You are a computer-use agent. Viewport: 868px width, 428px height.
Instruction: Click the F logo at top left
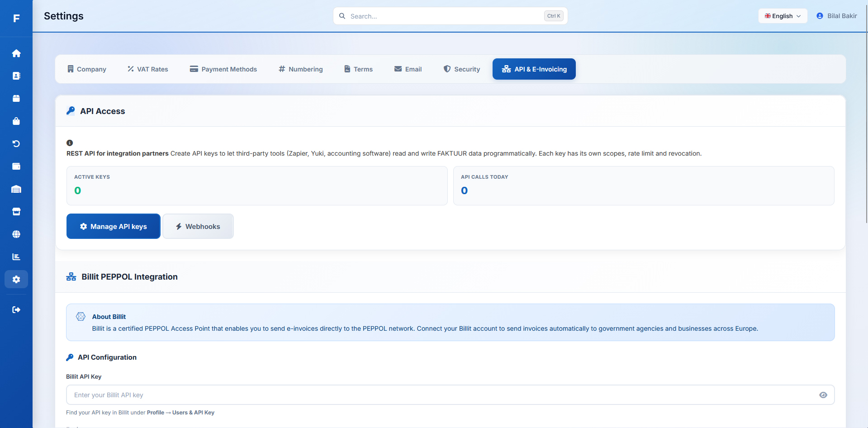coord(16,18)
